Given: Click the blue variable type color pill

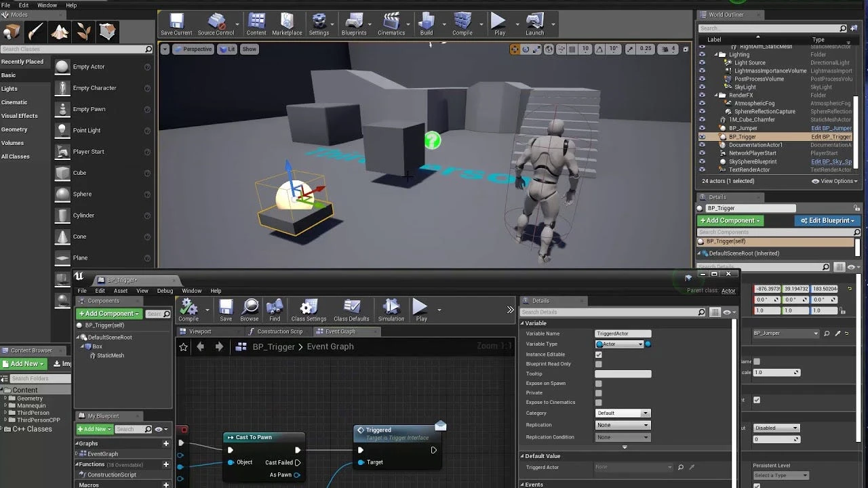Looking at the screenshot, I should pos(648,344).
